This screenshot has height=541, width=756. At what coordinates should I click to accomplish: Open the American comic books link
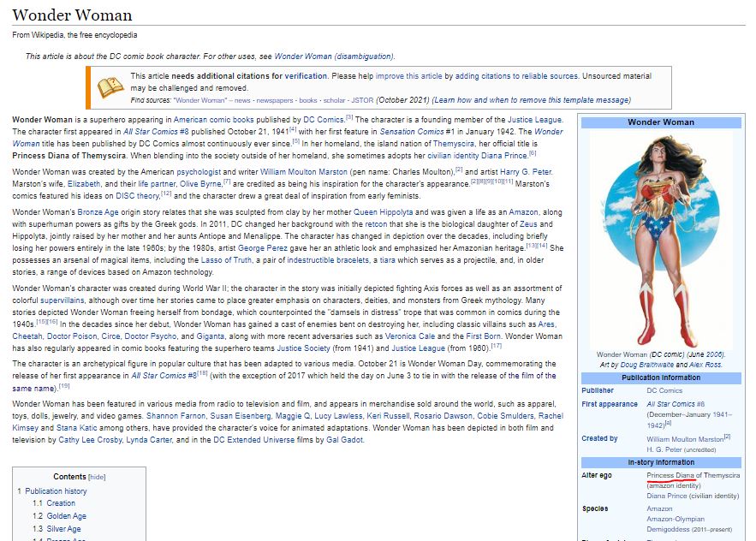(213, 120)
